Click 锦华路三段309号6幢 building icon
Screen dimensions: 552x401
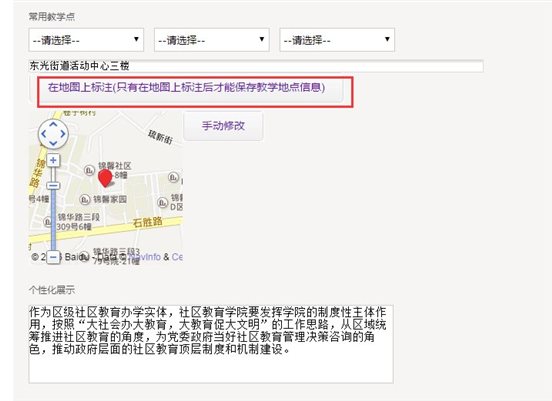(48, 222)
